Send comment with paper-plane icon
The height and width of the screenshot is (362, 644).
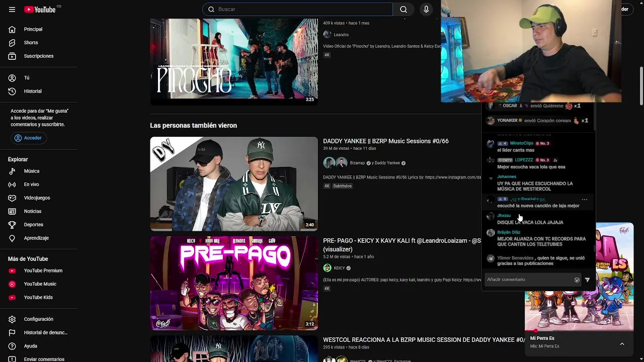[x=587, y=280]
